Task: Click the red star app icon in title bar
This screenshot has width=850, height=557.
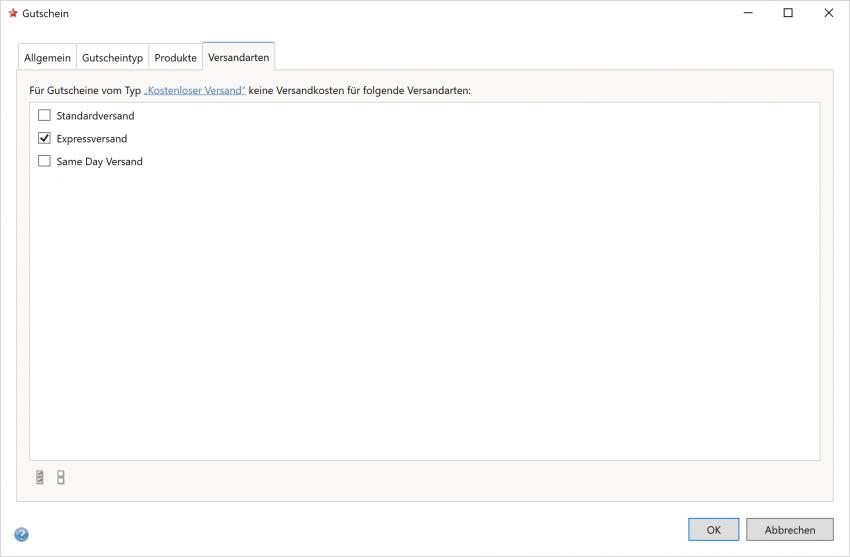Action: click(x=13, y=13)
